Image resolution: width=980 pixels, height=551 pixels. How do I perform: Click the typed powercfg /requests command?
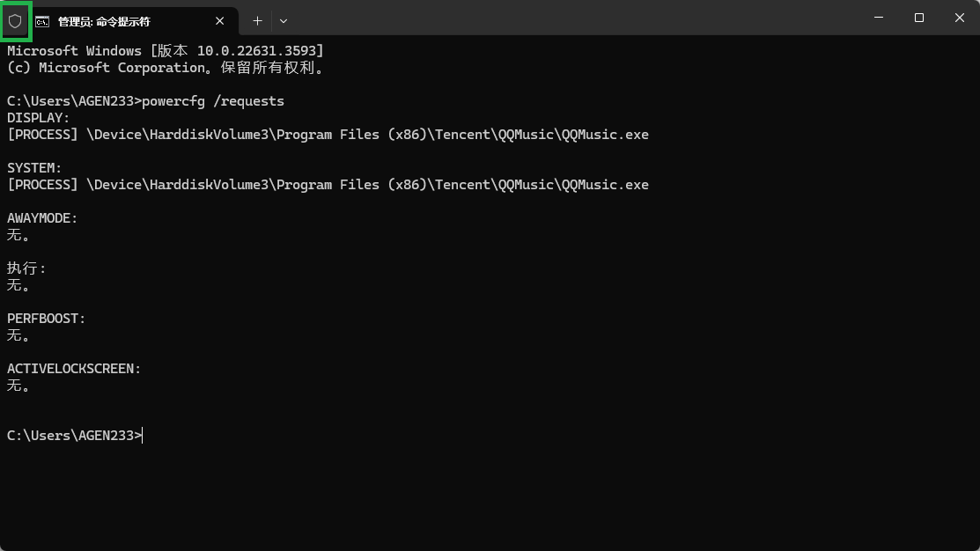click(x=213, y=101)
